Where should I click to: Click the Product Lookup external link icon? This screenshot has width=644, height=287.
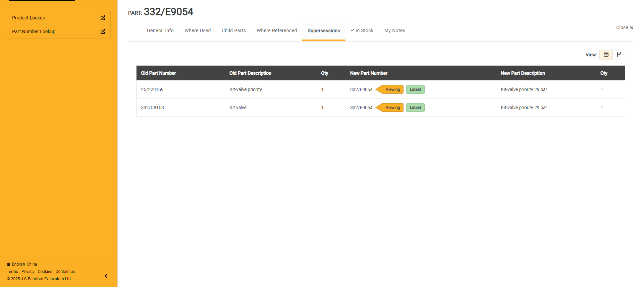(x=103, y=18)
